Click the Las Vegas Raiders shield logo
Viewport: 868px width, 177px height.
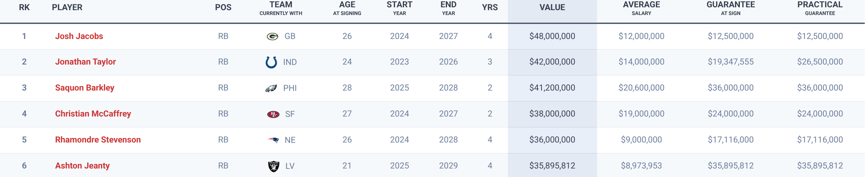point(274,166)
